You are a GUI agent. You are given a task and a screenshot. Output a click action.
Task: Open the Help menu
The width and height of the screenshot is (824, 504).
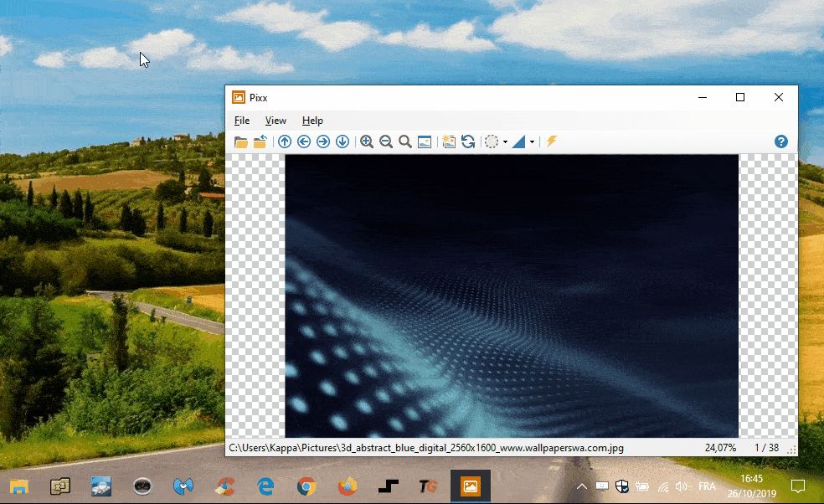click(x=312, y=121)
